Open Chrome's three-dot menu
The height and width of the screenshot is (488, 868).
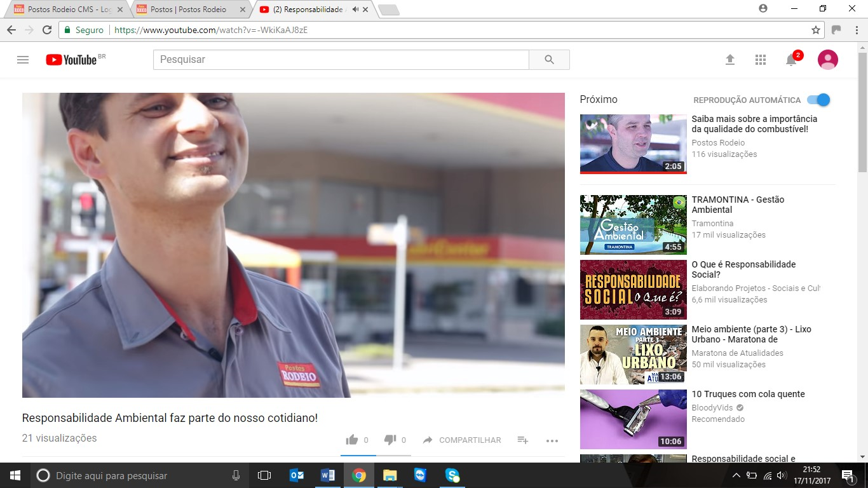[855, 30]
